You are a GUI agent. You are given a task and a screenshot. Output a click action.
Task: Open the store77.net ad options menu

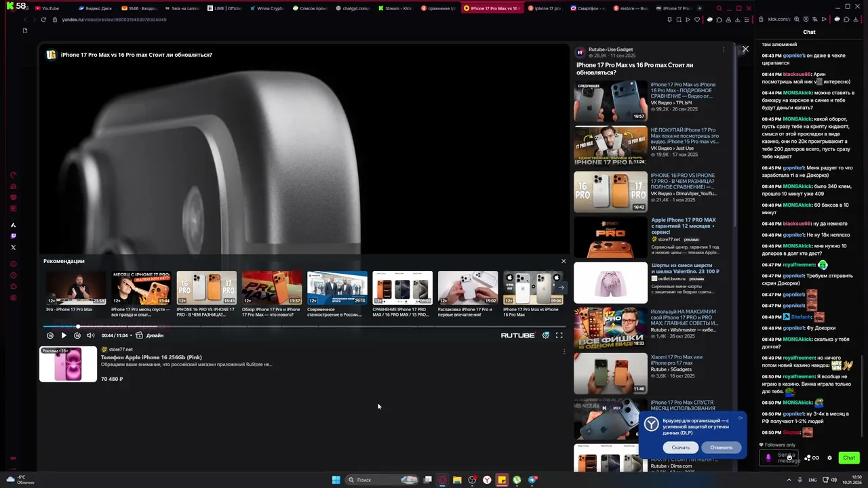(x=564, y=352)
